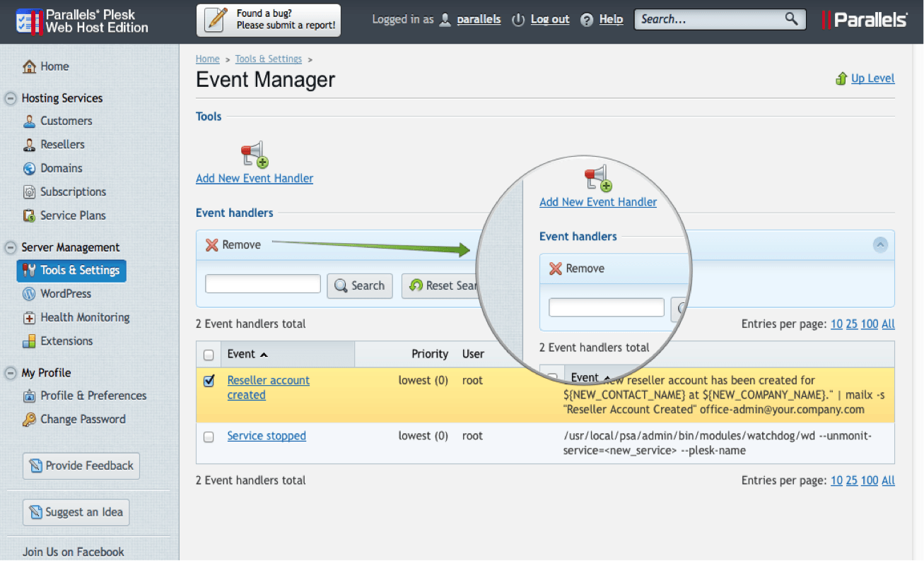The height and width of the screenshot is (561, 924).
Task: Click the Suggest an Idea button
Action: click(76, 512)
